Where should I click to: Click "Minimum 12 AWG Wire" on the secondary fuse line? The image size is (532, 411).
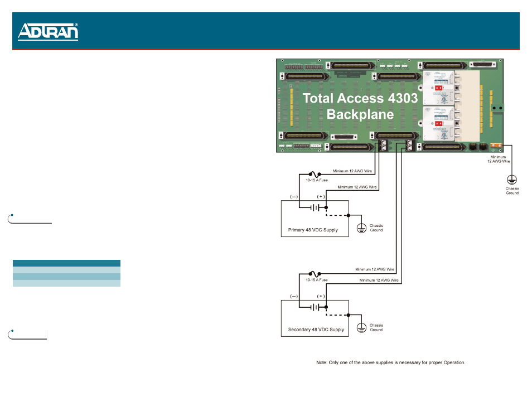coord(375,269)
